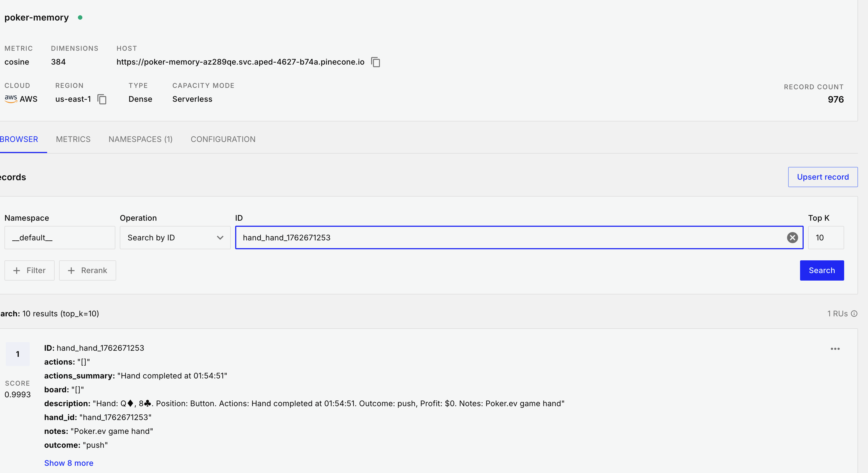
Task: Copy the us-east-1 region value
Action: (102, 99)
